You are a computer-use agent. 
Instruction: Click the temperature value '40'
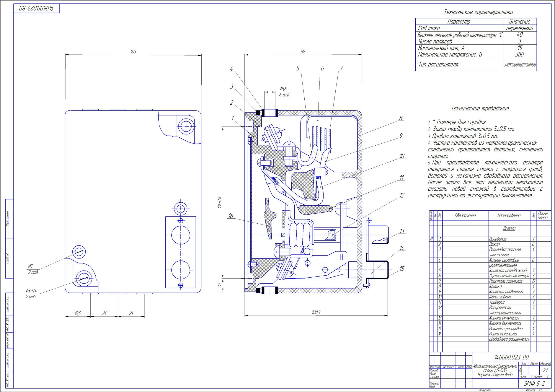[x=519, y=34]
